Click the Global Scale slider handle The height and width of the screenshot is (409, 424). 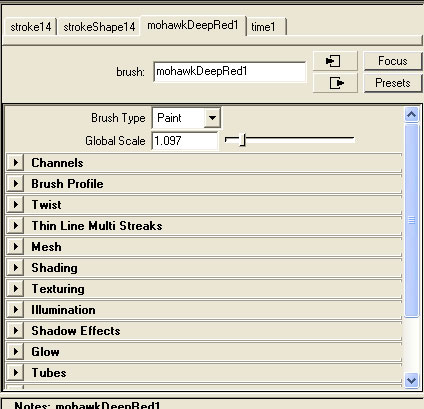(243, 140)
